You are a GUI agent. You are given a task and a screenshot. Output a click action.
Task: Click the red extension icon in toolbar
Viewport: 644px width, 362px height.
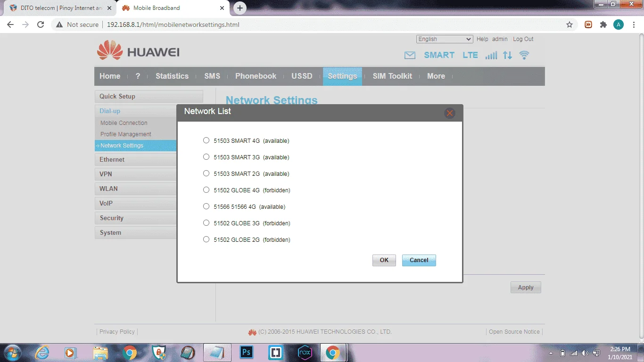(x=588, y=25)
